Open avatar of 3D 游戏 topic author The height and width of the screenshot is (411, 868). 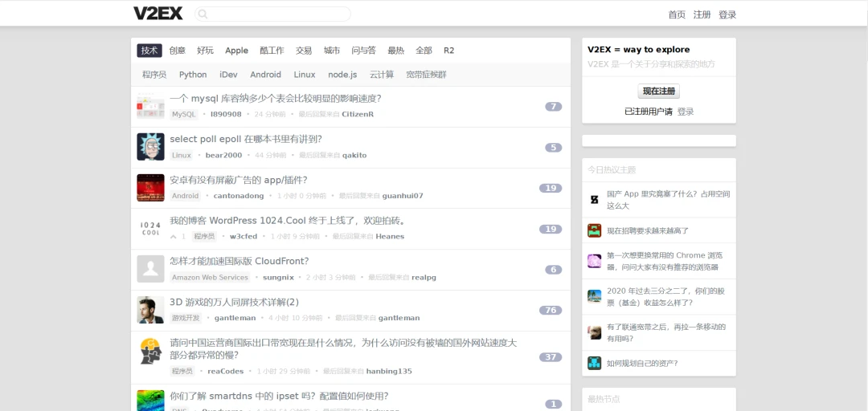[x=150, y=310]
